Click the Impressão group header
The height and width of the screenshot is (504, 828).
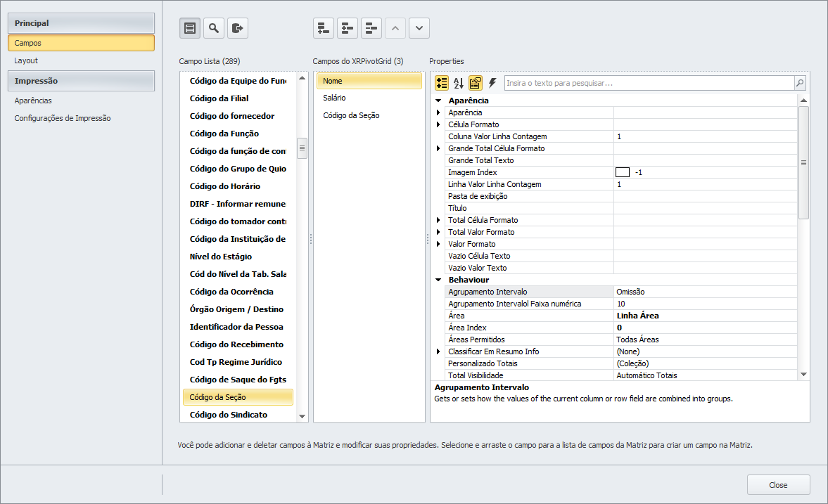82,81
